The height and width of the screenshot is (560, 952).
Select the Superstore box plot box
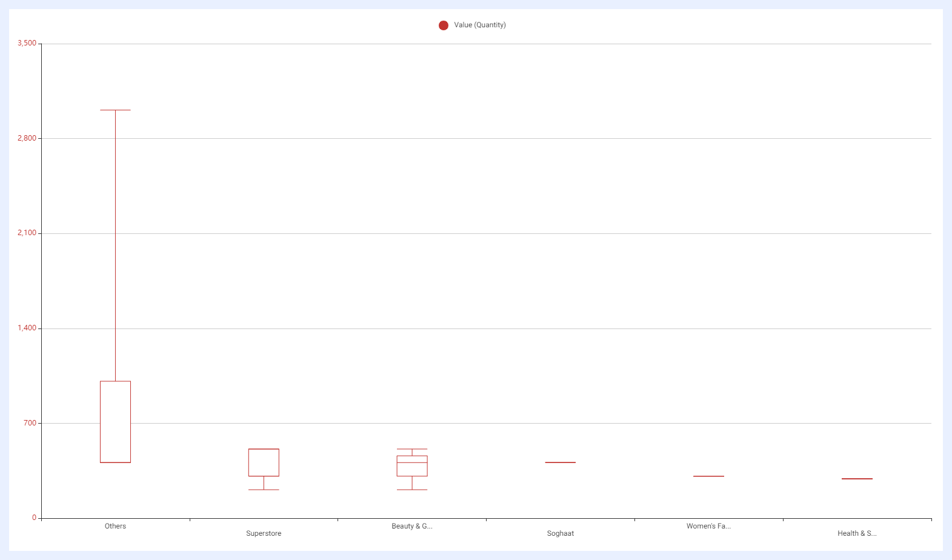(x=264, y=462)
